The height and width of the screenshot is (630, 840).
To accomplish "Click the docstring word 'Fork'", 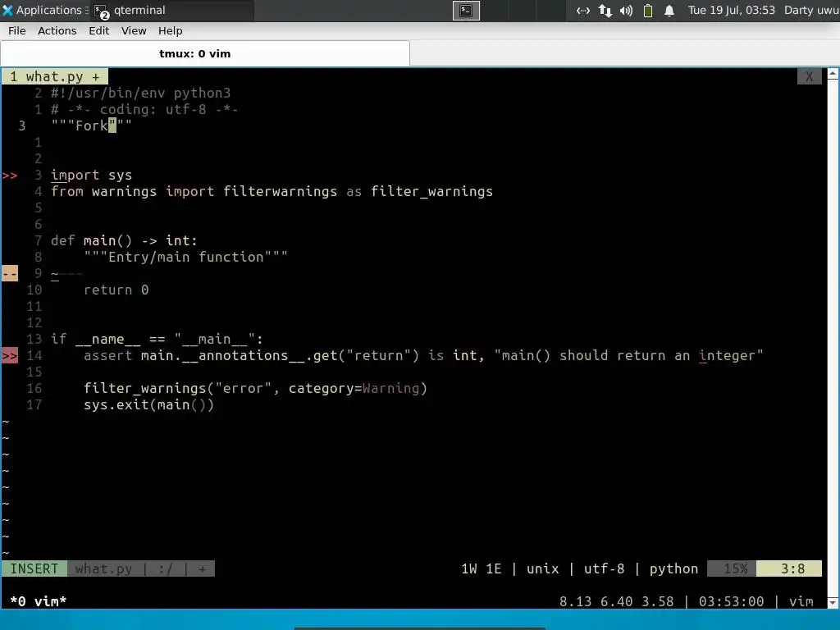I will pos(92,126).
